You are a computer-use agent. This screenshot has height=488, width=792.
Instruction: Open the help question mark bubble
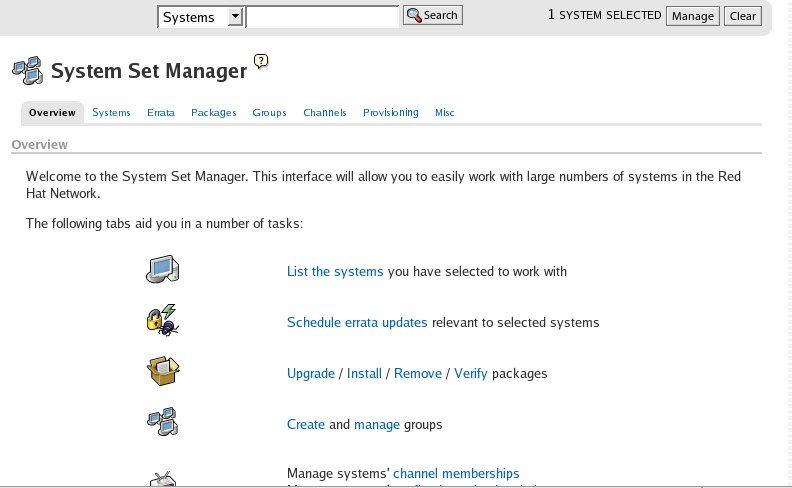[261, 61]
